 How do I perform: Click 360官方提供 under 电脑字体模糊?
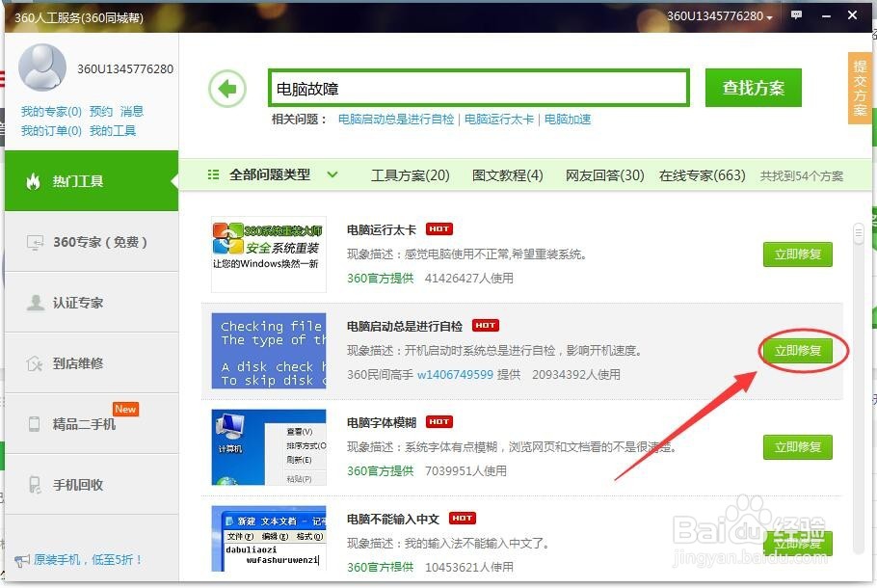point(381,471)
